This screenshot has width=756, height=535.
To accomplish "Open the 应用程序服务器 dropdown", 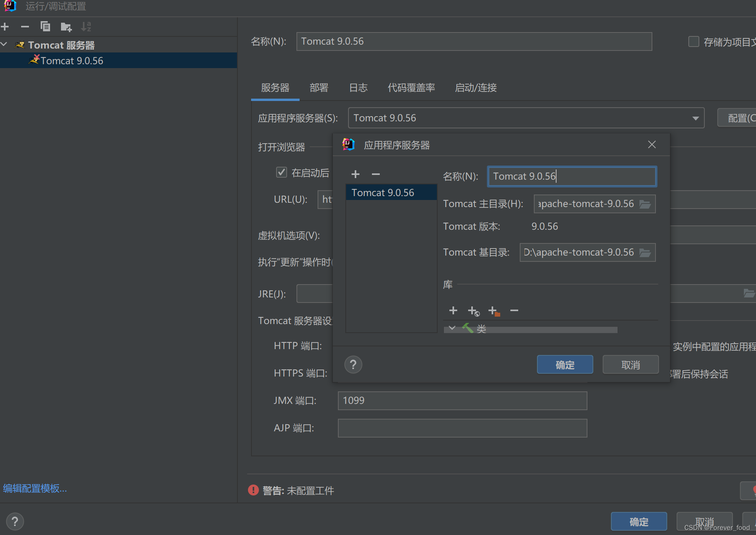I will pyautogui.click(x=526, y=118).
